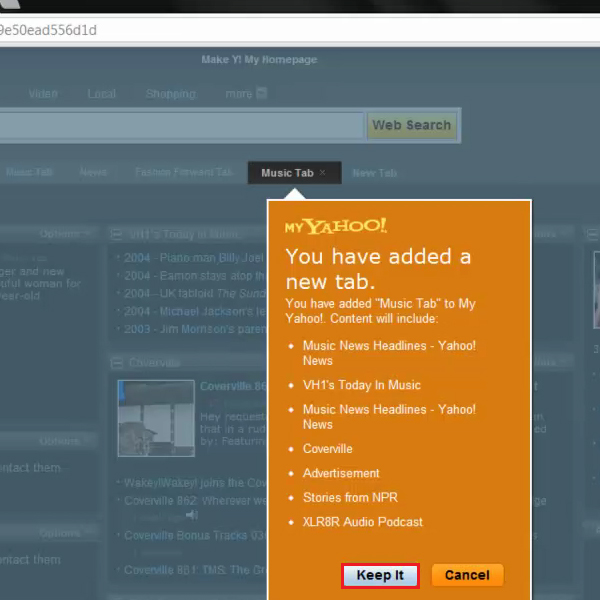Open 2004 UK tabloid The Sun headline
The width and height of the screenshot is (600, 600).
point(195,293)
